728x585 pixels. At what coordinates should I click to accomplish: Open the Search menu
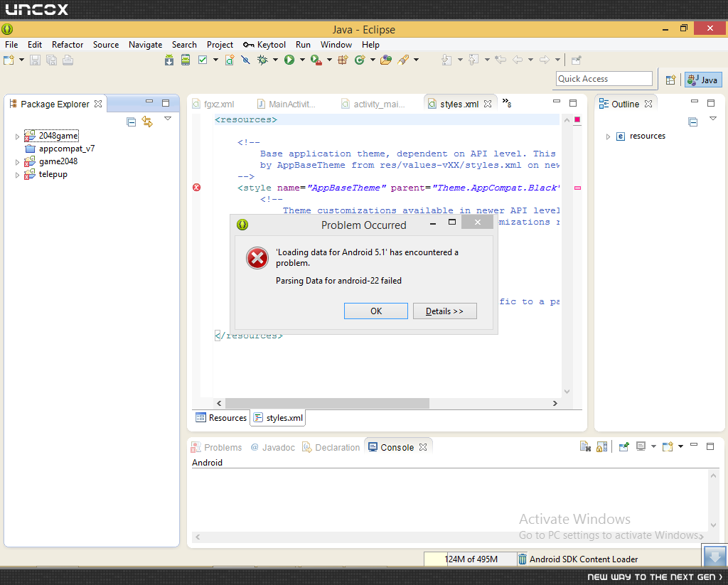[184, 45]
